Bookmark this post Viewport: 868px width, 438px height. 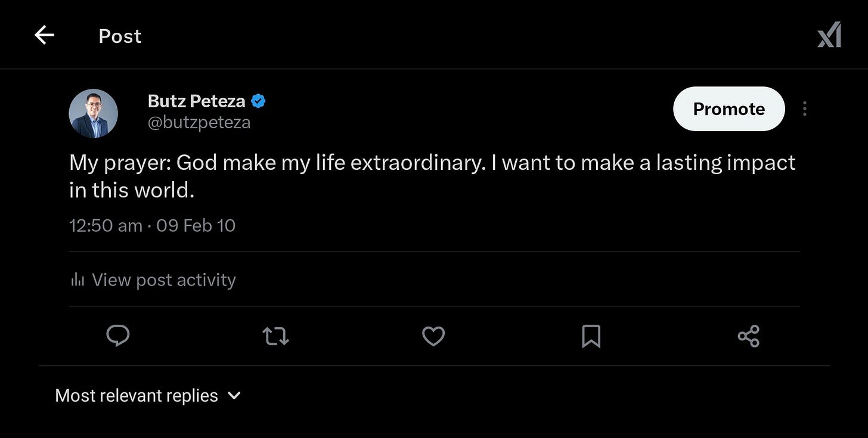(x=591, y=336)
